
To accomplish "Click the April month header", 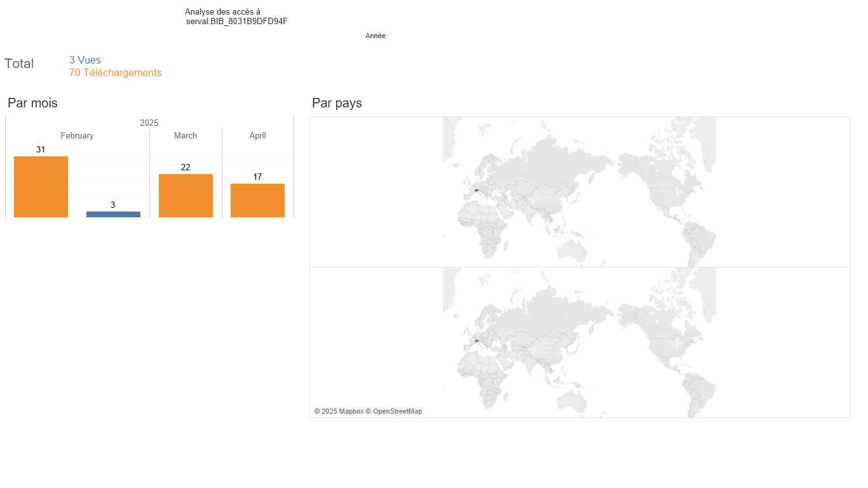I will 257,135.
